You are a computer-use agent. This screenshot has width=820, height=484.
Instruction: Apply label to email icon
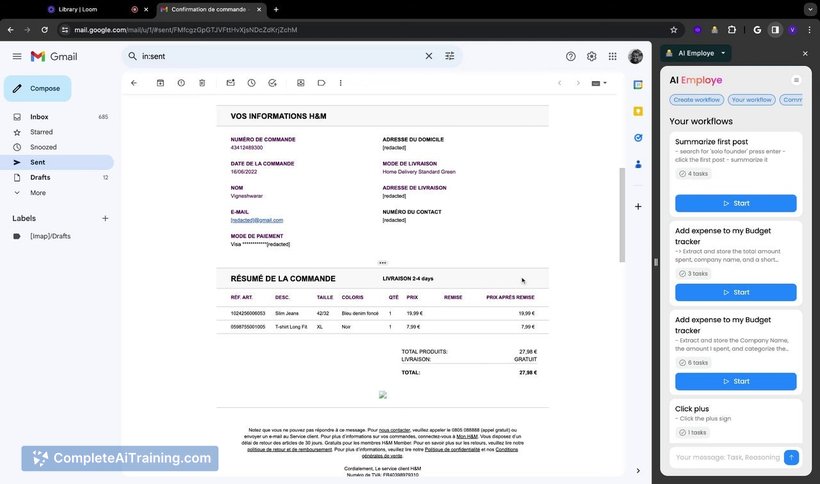coord(322,83)
